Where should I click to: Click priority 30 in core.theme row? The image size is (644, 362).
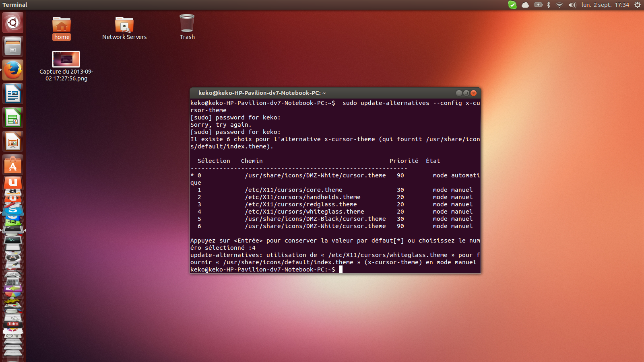pos(400,190)
